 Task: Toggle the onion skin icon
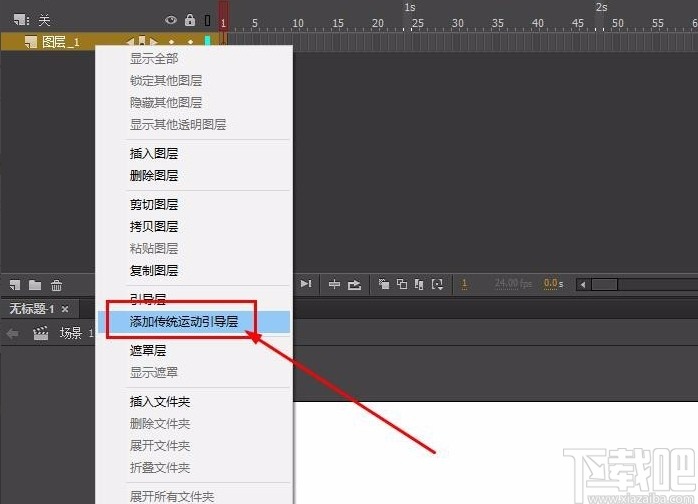[384, 284]
